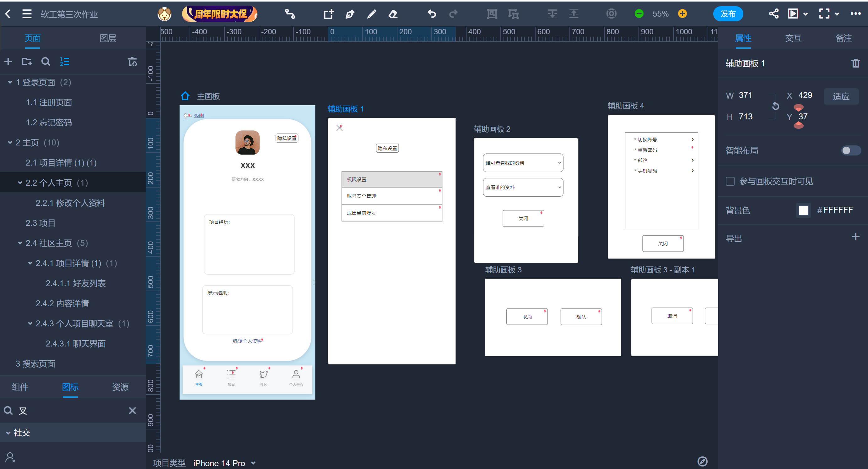Collapse the 2.4 社区主页 tree node
Viewport: 868px width, 469px height.
[20, 243]
